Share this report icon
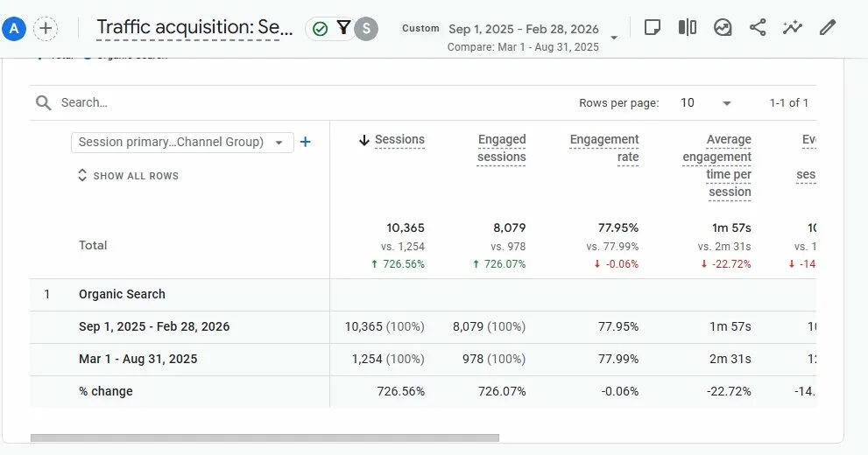868x455 pixels. pos(758,27)
